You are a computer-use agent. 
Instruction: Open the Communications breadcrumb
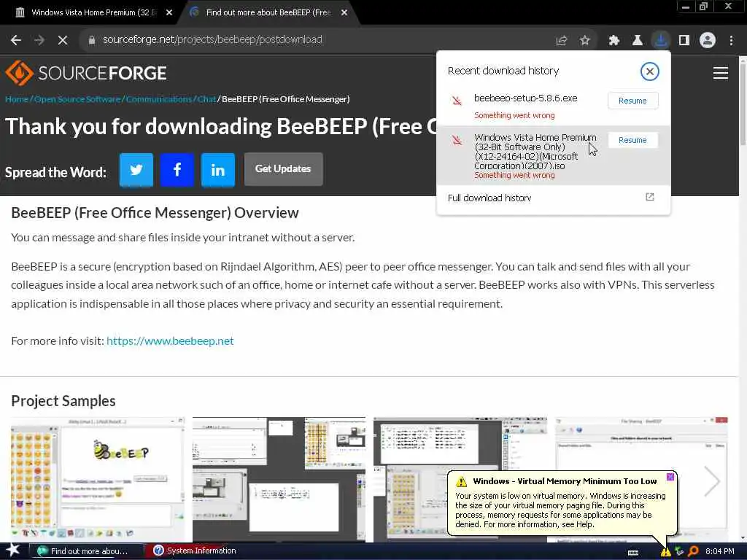pos(158,99)
